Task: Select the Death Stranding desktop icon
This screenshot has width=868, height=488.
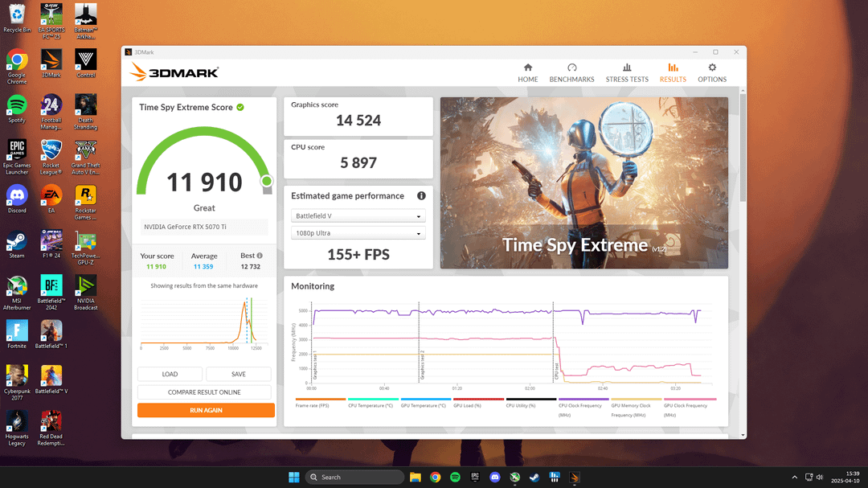Action: (x=86, y=111)
